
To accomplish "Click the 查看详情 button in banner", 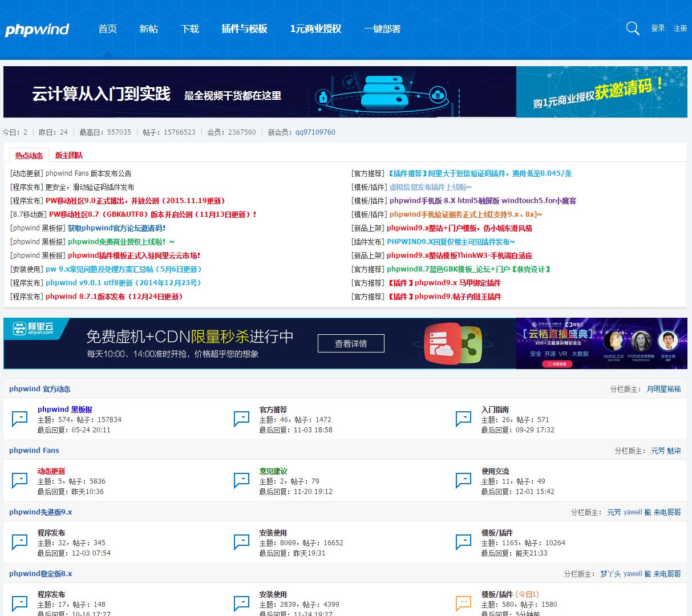I will point(351,343).
